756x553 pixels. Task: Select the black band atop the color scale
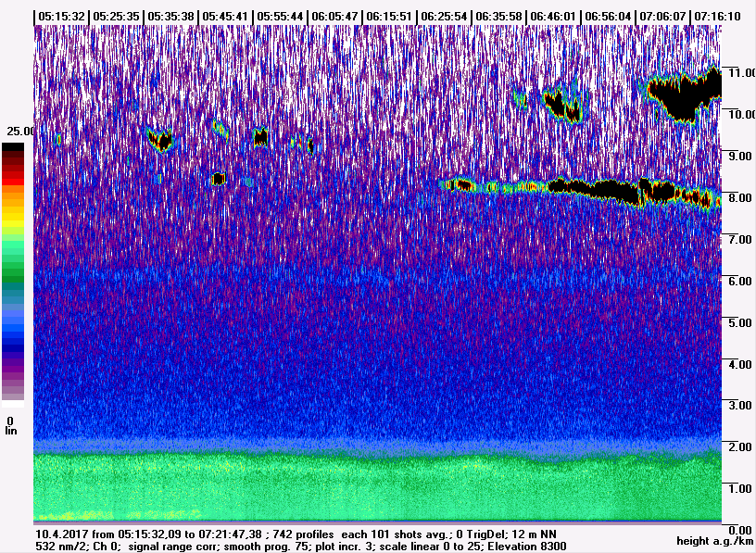(x=13, y=147)
